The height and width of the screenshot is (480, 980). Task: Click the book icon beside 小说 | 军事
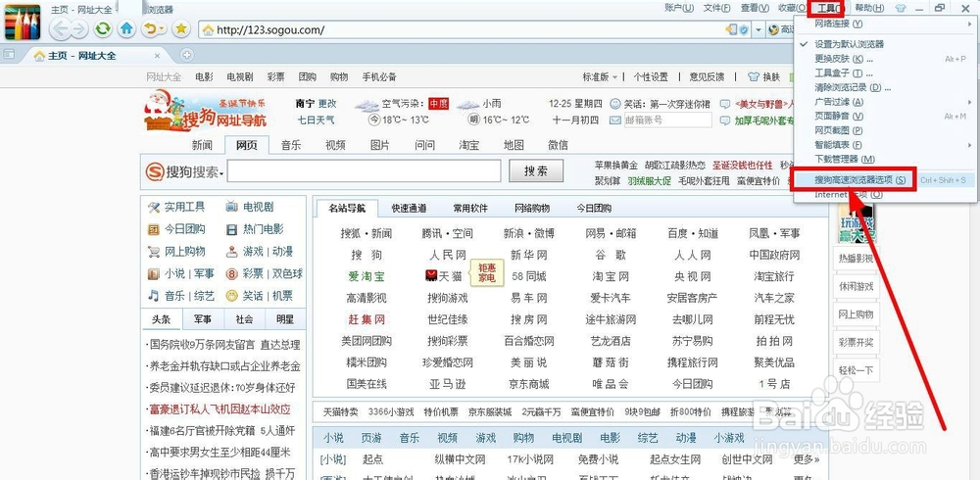[153, 273]
